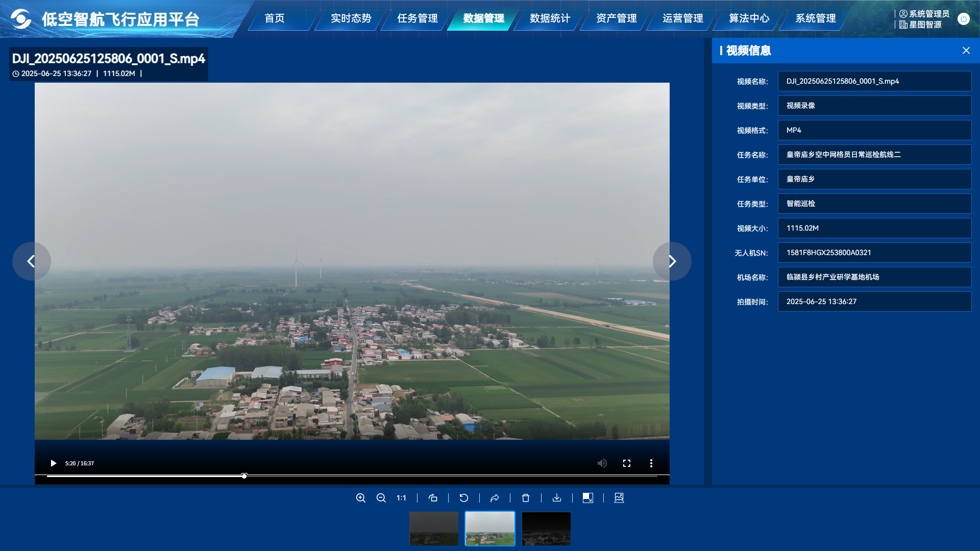
Task: Download the video with the download icon
Action: 557,498
